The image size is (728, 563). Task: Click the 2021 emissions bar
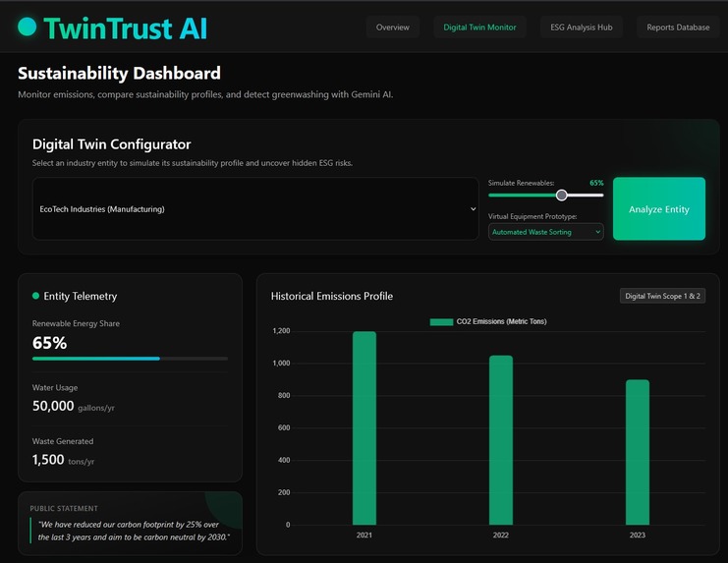pos(364,428)
